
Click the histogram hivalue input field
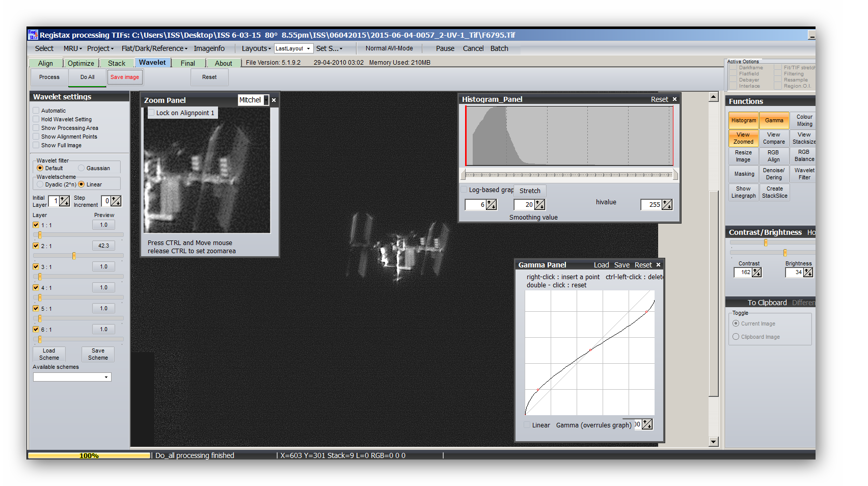pyautogui.click(x=652, y=205)
